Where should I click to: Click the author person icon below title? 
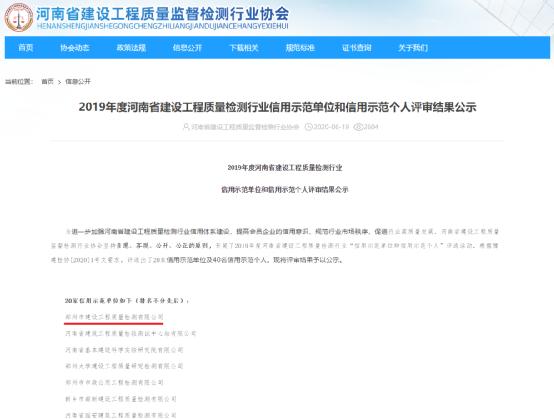186,126
